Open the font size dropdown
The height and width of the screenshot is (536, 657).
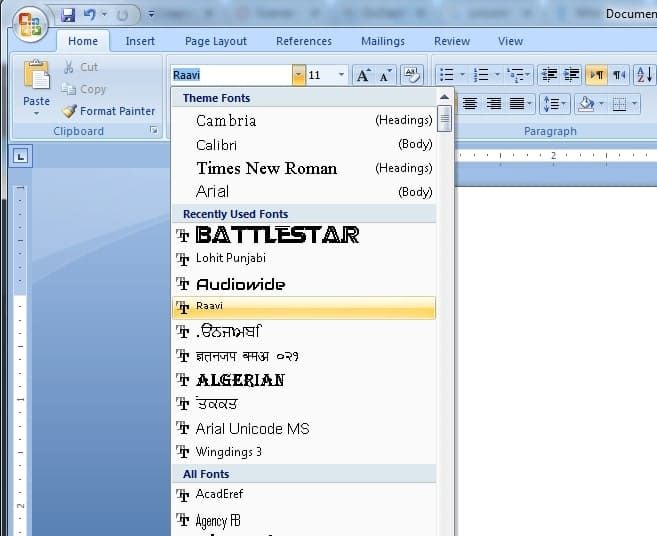[342, 76]
